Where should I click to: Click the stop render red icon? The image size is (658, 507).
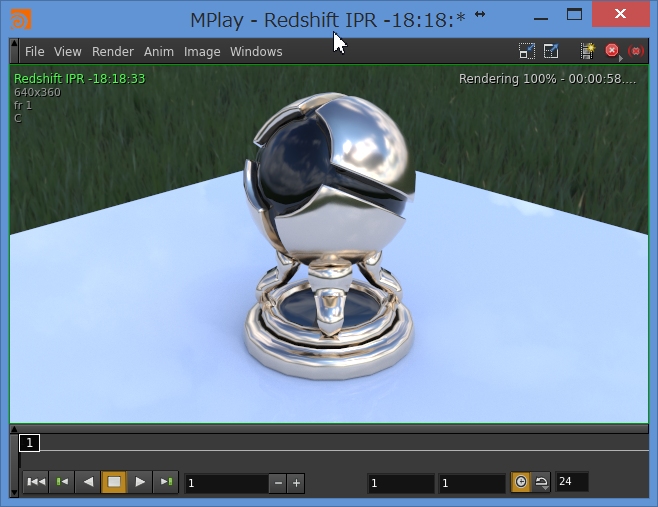(612, 51)
